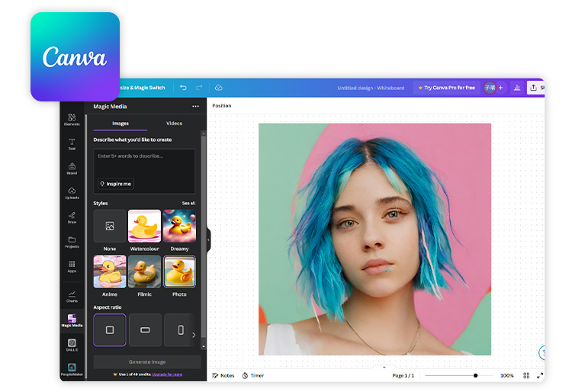This screenshot has width=572, height=392.
Task: Click Try Canva Pro for free
Action: coord(446,88)
